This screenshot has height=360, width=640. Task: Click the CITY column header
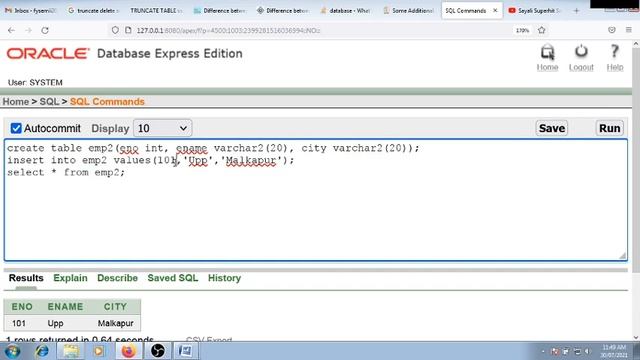115,307
